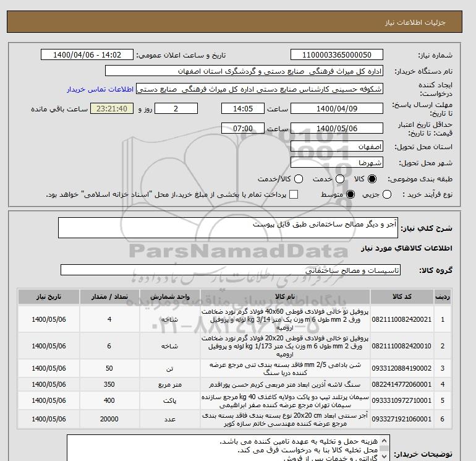Click quantity 350 in stone row

click(x=109, y=384)
